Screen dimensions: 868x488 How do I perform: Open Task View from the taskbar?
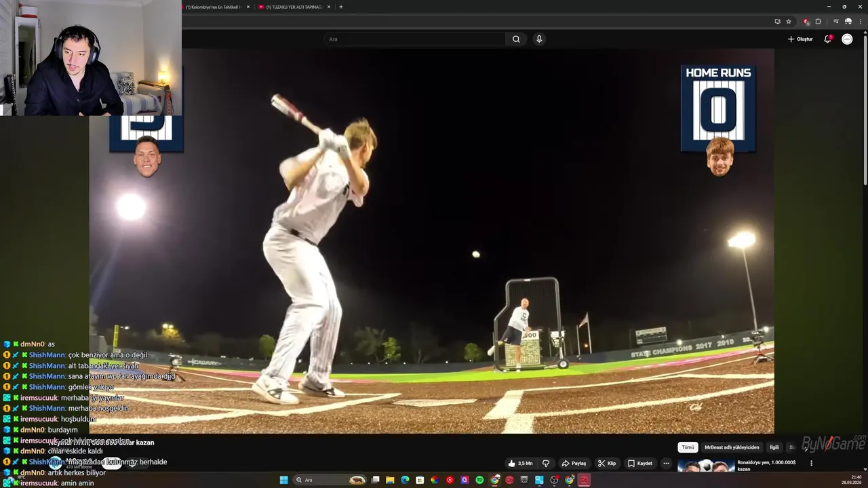[x=375, y=480]
